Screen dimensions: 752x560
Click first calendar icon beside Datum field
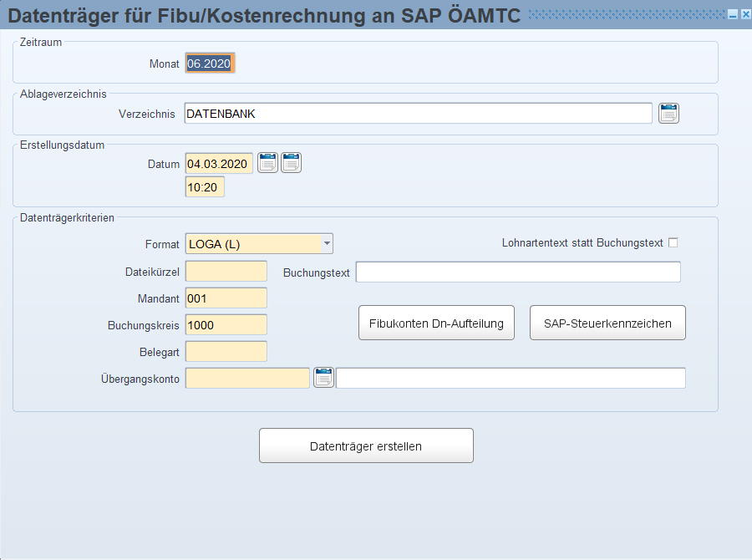click(x=267, y=163)
